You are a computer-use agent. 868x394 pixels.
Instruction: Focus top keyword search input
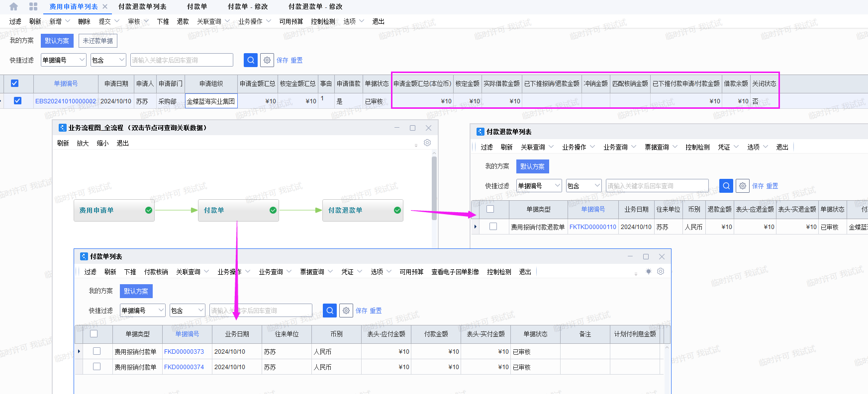coord(182,60)
